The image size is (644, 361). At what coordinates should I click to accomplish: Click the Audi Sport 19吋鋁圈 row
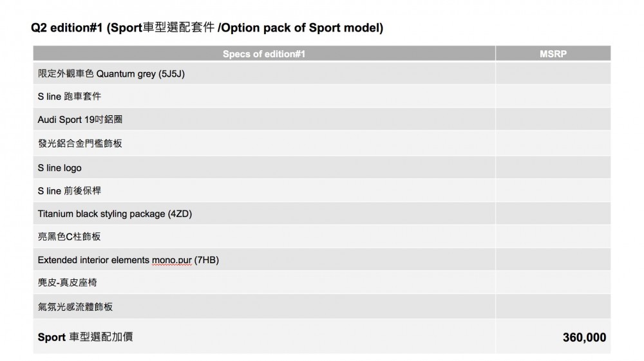pos(80,120)
